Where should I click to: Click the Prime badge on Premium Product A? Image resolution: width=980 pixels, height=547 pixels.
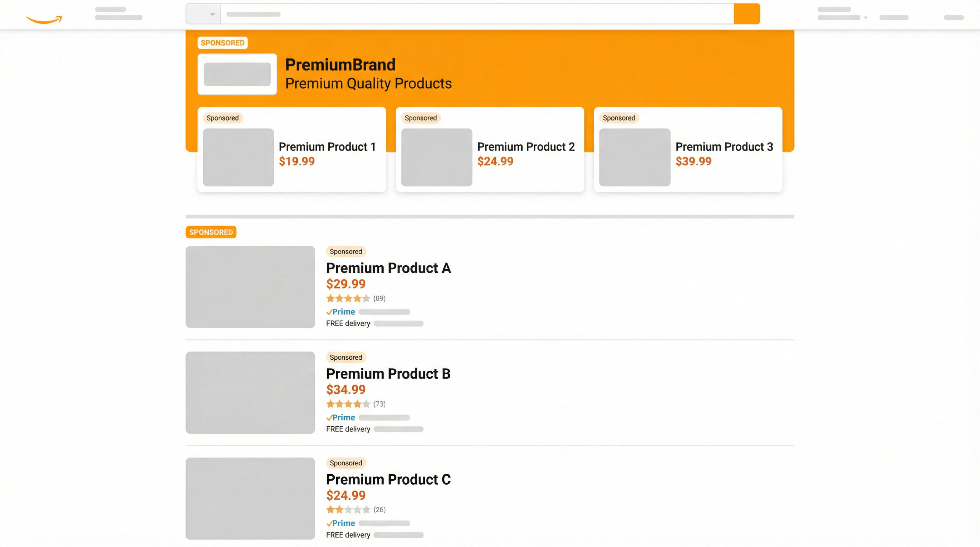click(340, 312)
